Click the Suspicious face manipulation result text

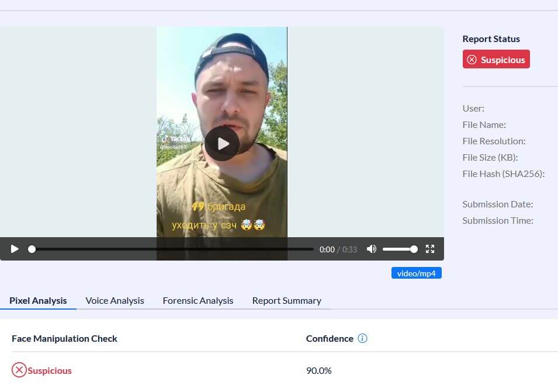pos(50,370)
